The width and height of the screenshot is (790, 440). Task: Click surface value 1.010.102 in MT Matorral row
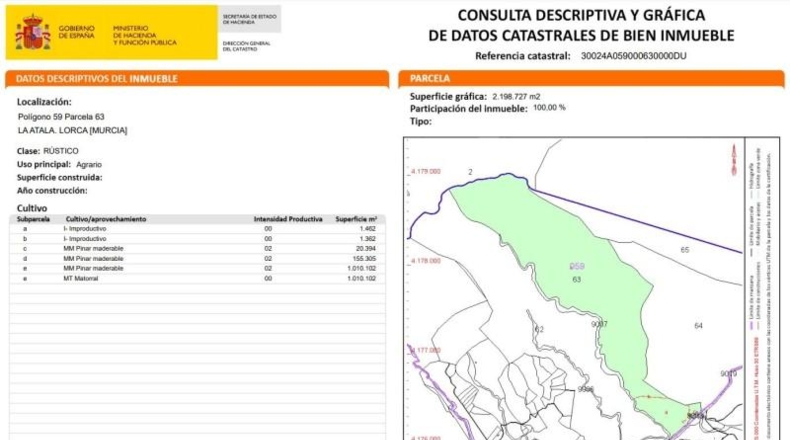(x=361, y=278)
